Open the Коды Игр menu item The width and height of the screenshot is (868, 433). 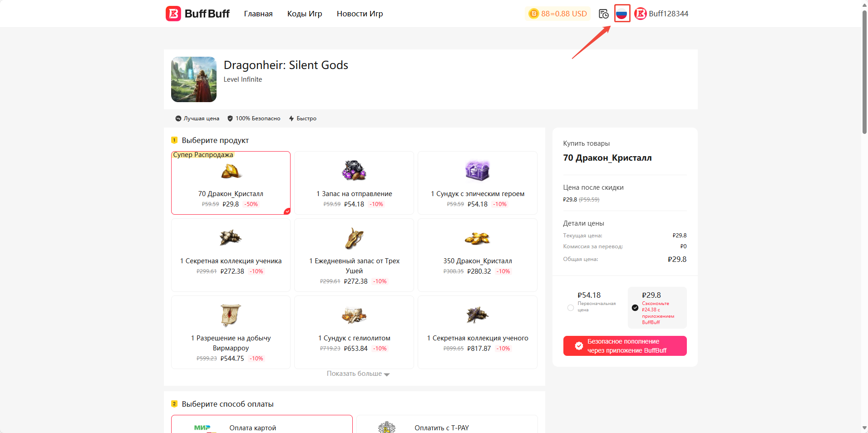pos(304,14)
